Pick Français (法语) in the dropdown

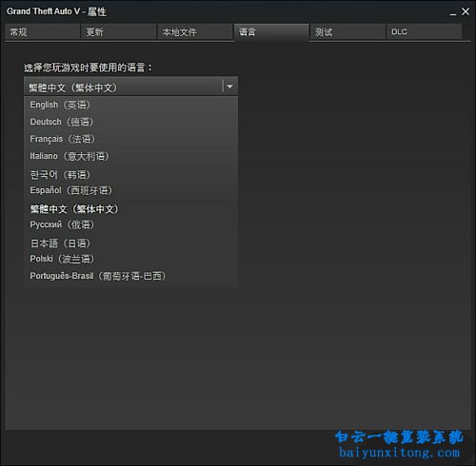tap(130, 139)
